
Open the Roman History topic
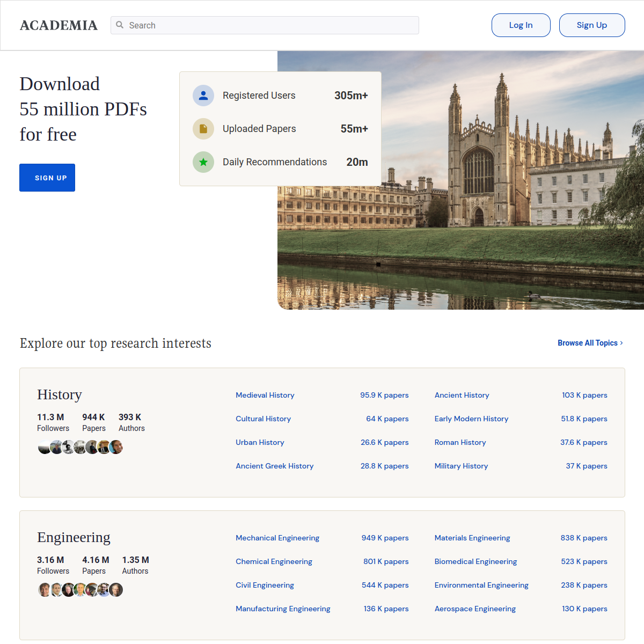pos(460,442)
